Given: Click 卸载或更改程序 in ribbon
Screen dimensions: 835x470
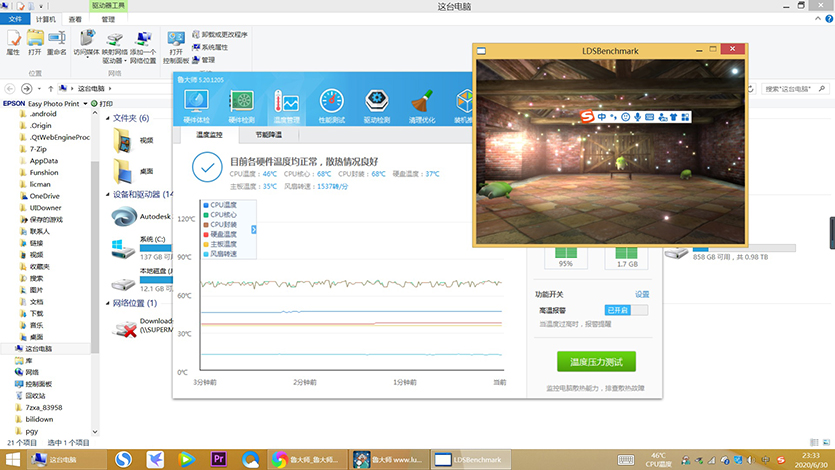Looking at the screenshot, I should [219, 34].
